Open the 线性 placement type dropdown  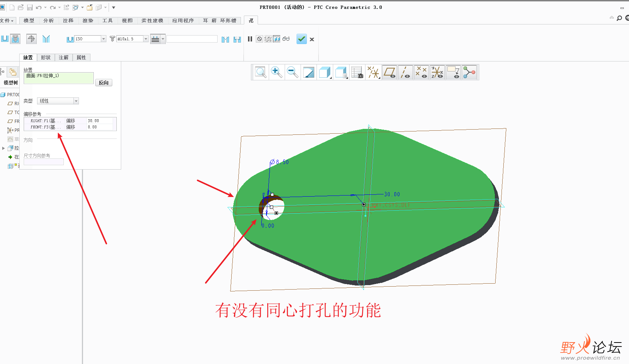76,101
